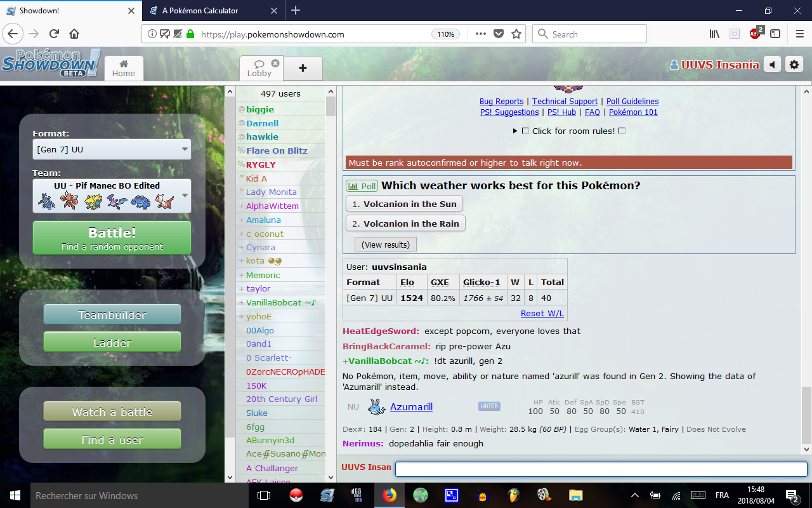Viewport: 812px width, 508px height.
Task: Open File Explorer on taskbar
Action: click(575, 495)
